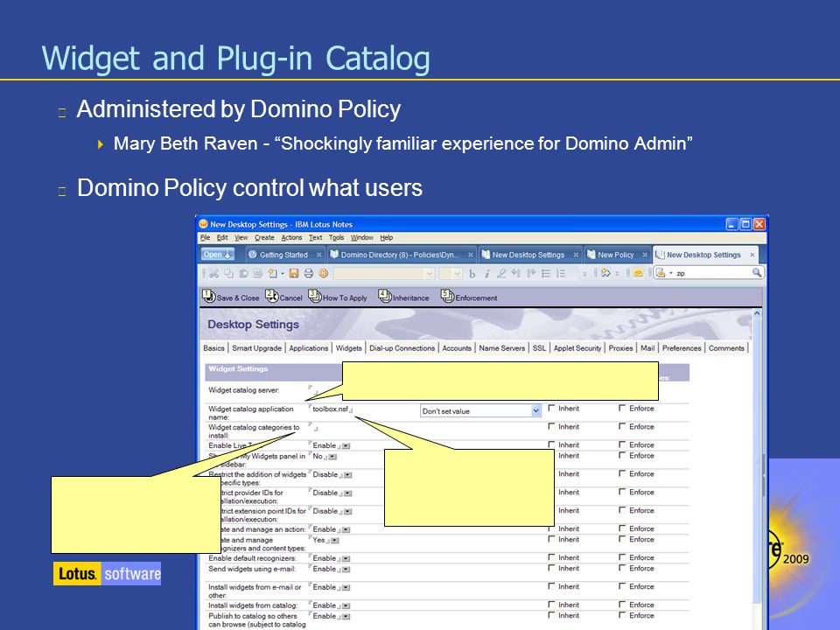The image size is (840, 630).
Task: Open the Applications settings tab
Action: coord(309,348)
